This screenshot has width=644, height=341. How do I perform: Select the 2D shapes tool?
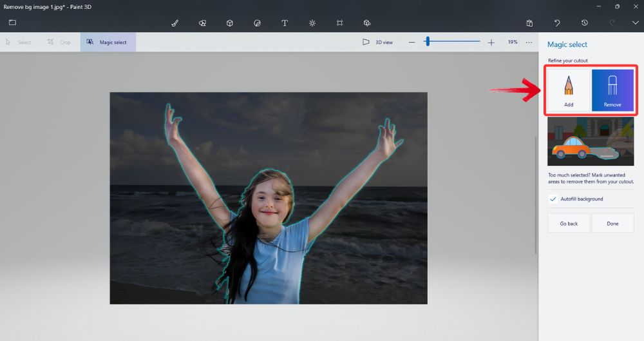202,23
